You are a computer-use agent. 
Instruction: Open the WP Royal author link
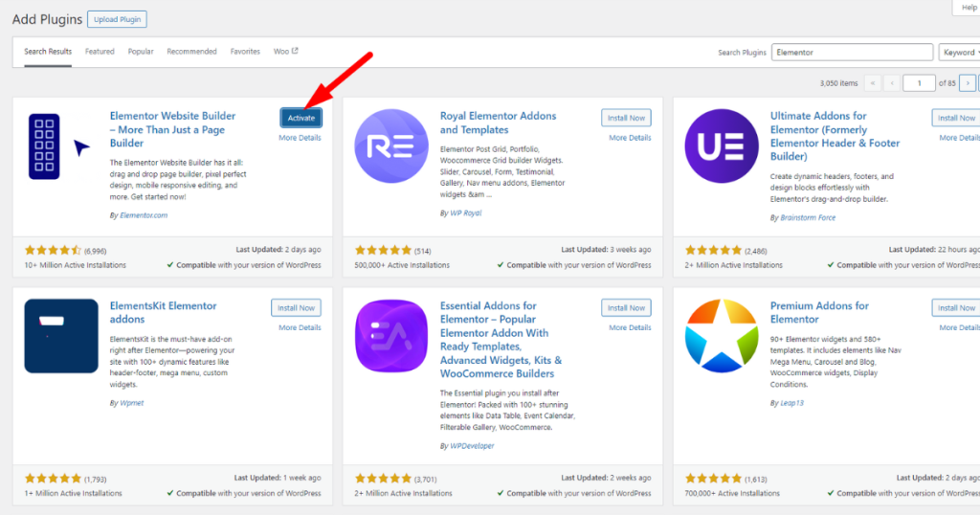(466, 213)
